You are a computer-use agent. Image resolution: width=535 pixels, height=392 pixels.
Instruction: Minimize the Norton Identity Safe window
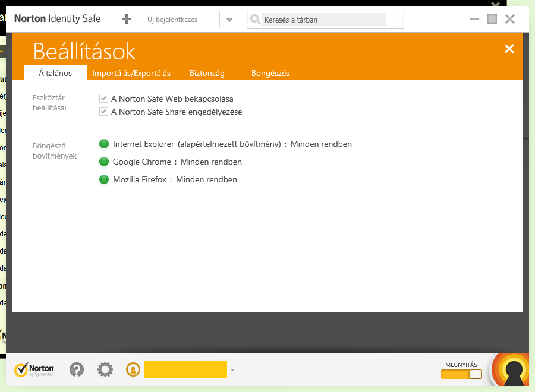point(474,19)
